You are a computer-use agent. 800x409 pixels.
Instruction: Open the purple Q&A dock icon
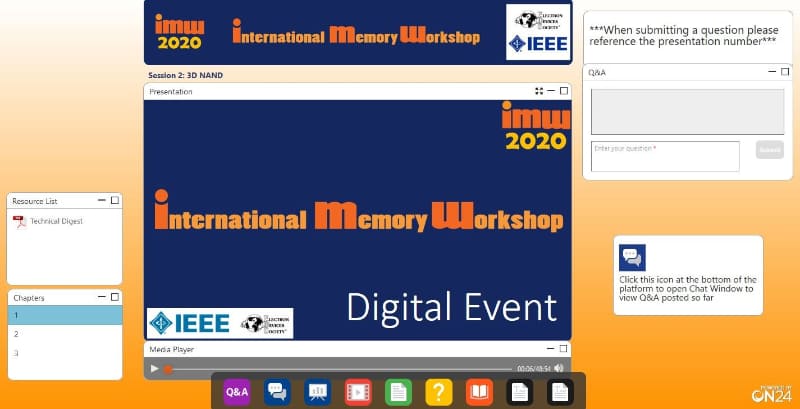click(x=237, y=392)
